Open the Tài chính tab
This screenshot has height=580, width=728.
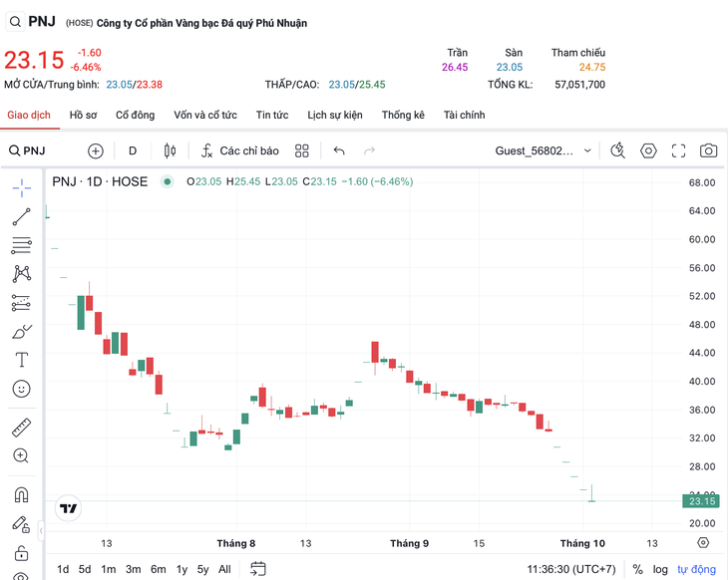464,115
